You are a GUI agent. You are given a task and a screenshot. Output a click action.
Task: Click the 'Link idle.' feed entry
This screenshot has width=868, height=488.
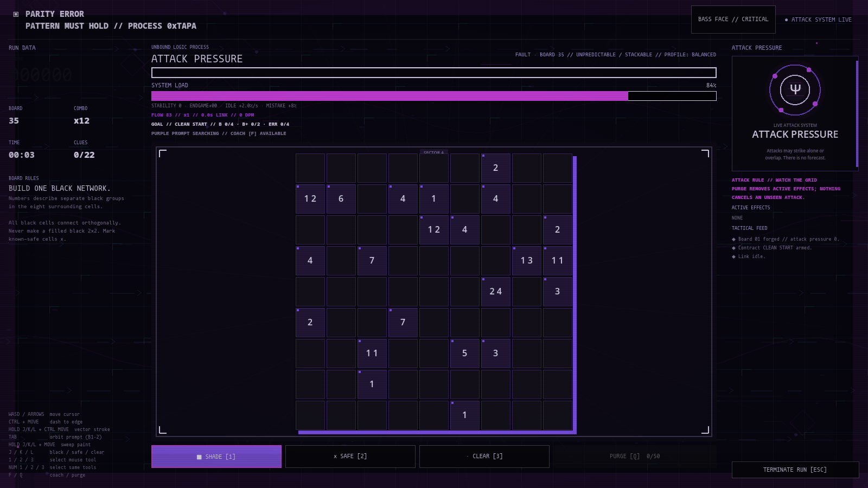point(751,256)
